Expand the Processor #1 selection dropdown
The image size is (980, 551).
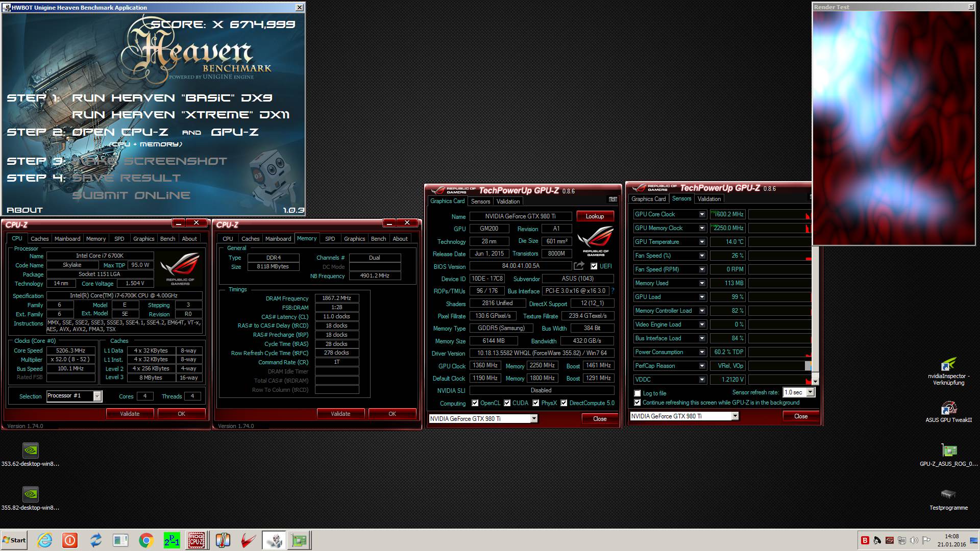tap(97, 396)
